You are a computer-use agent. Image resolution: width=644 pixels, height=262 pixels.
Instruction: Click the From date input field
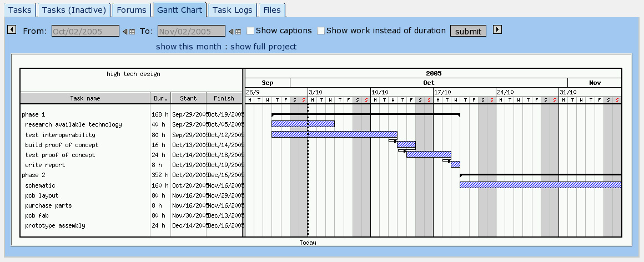85,31
